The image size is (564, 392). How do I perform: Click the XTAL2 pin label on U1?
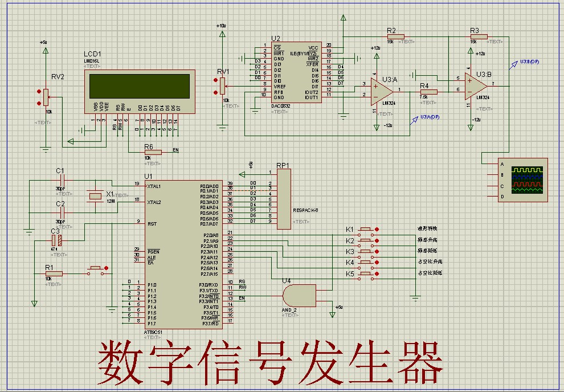[154, 202]
